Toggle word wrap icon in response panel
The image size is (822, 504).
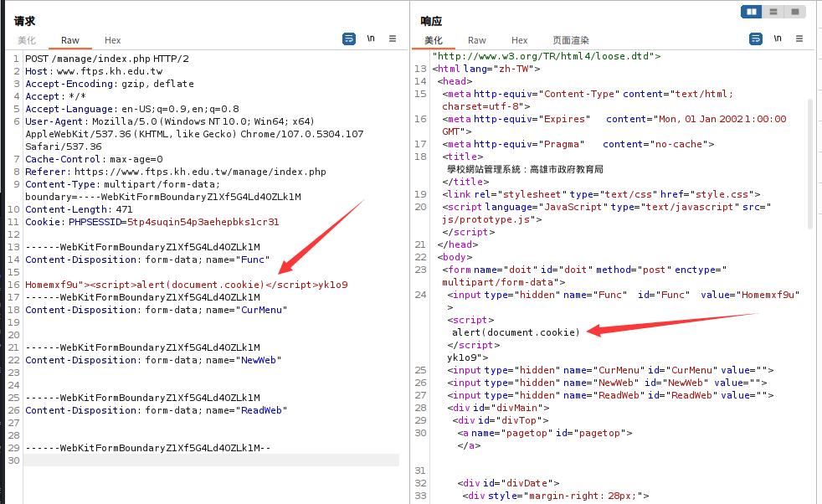(755, 39)
